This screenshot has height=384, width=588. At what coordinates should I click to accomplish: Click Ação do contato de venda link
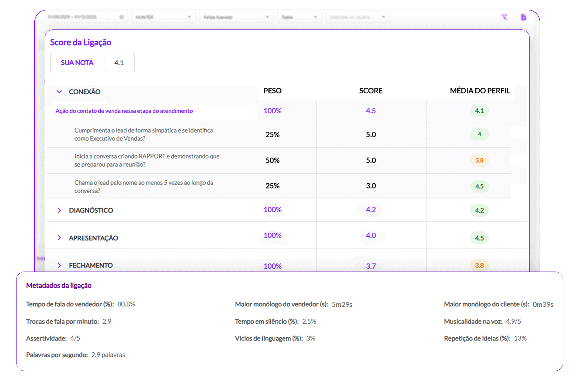[x=124, y=111]
